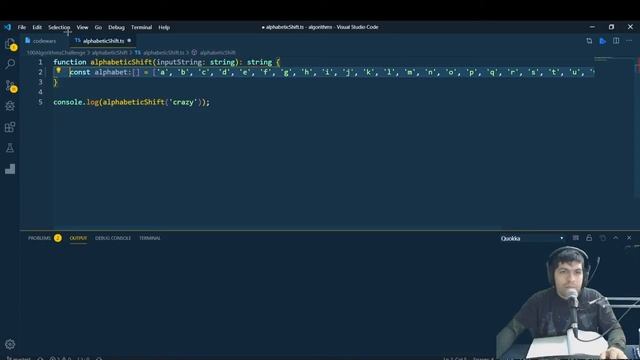Image resolution: width=640 pixels, height=360 pixels.
Task: Switch to the Problems panel tab
Action: tap(40, 238)
